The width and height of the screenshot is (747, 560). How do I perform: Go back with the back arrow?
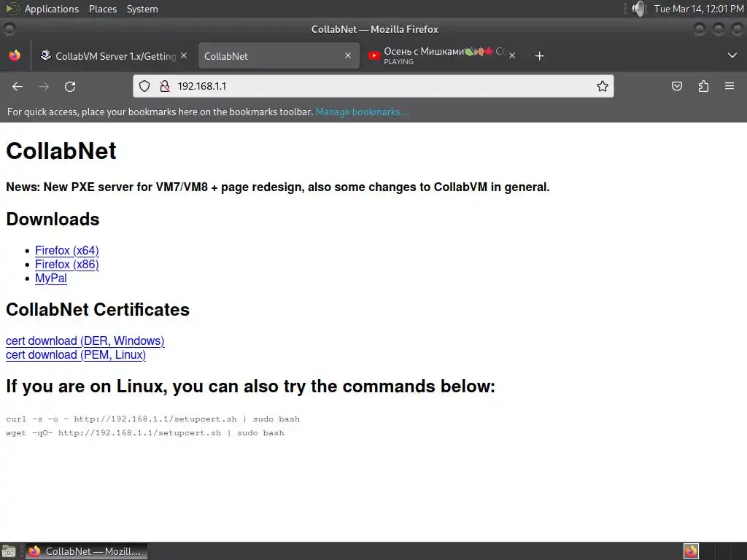pos(18,86)
